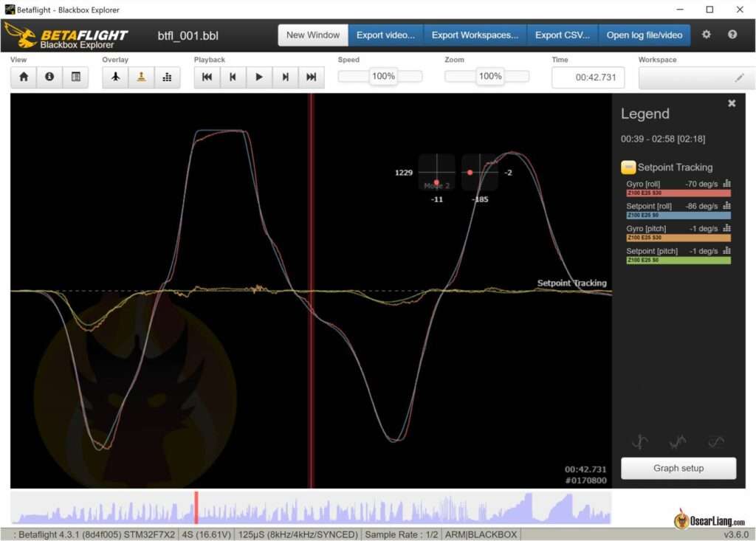Select the Gyro [roll] legend entry
This screenshot has width=756, height=541.
(x=643, y=184)
